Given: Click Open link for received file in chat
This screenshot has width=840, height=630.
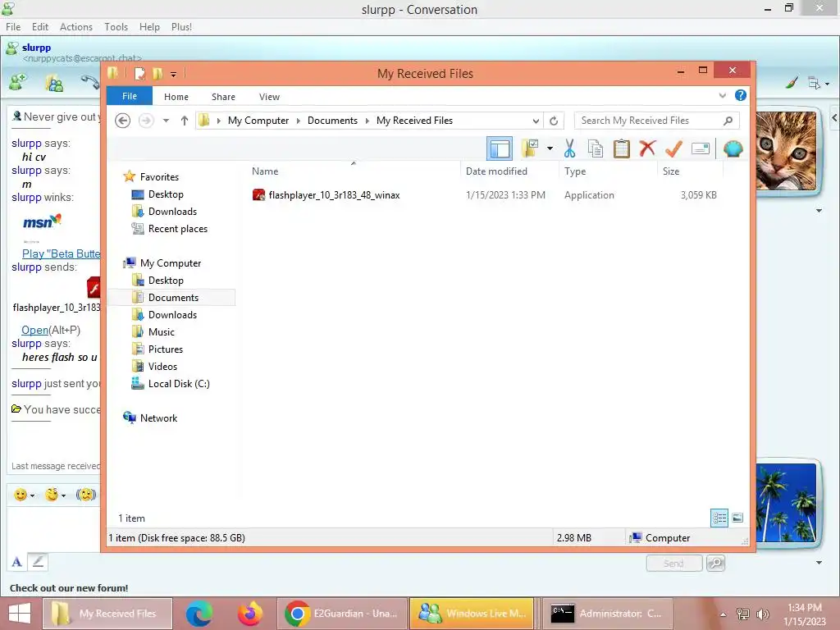Looking at the screenshot, I should 34,330.
